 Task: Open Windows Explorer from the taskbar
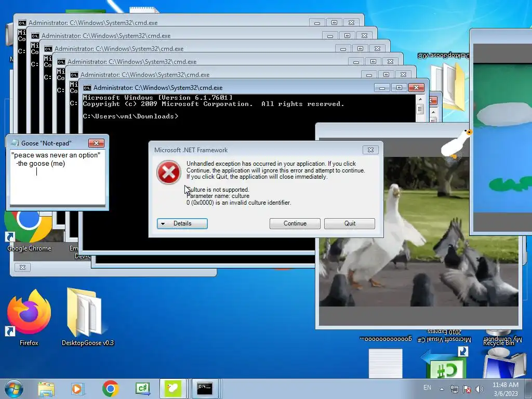tap(46, 389)
